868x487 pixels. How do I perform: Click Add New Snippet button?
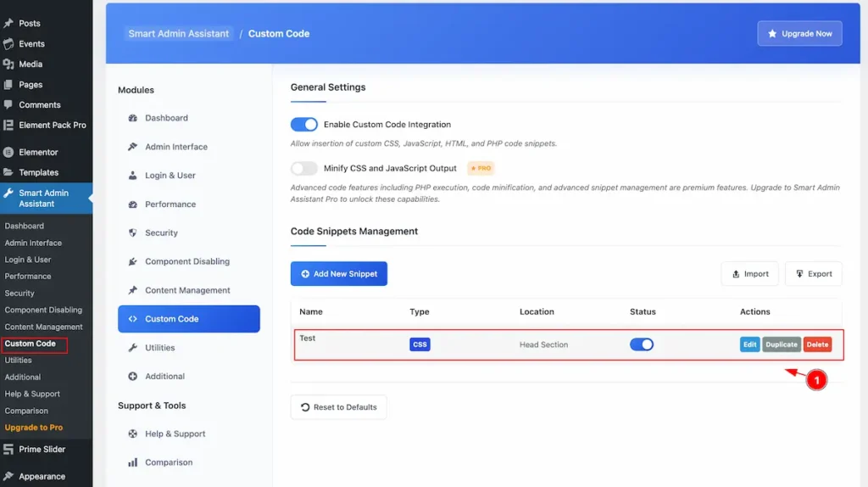[339, 274]
